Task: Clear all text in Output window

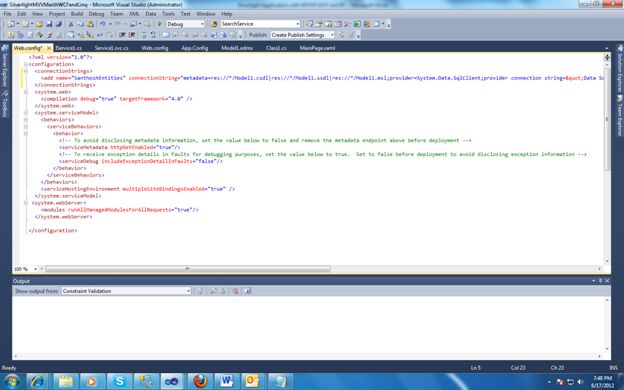Action: pyautogui.click(x=235, y=291)
